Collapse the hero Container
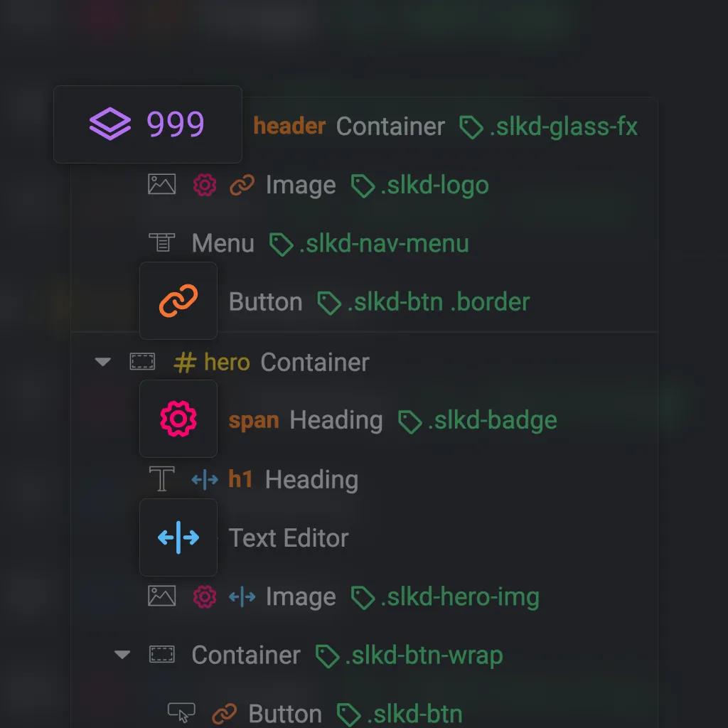The image size is (728, 728). point(102,361)
